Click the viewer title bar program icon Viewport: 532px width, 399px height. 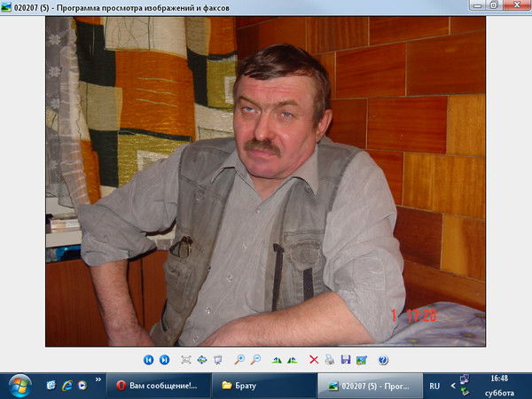(x=6, y=7)
